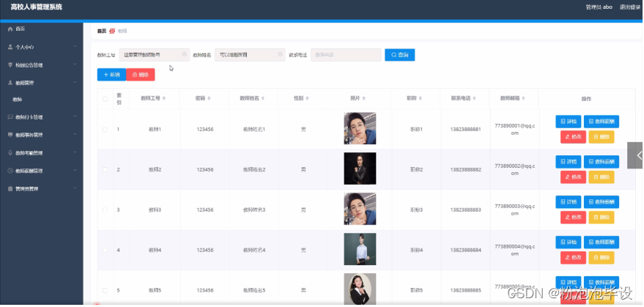Open 详情 for 教师1
Viewport: 644px width, 307px height.
tap(569, 122)
